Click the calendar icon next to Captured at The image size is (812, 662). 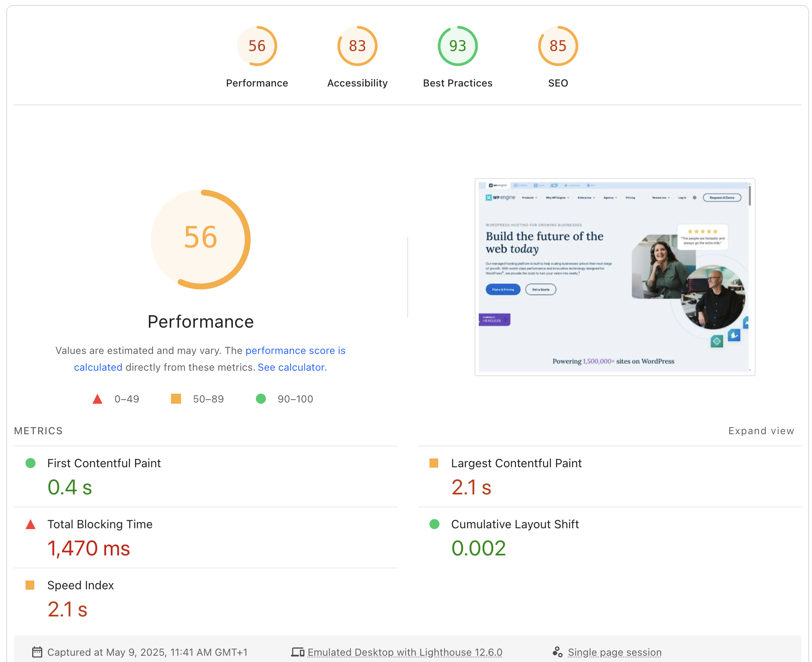(x=37, y=652)
